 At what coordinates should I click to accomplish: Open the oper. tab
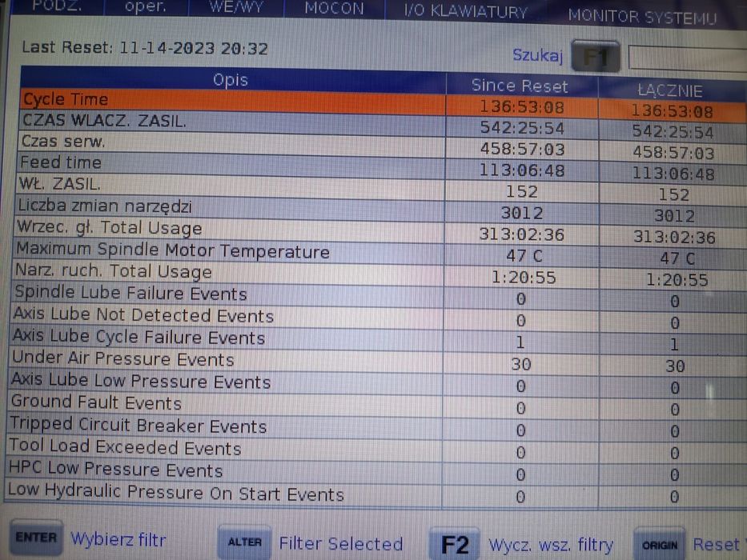click(x=145, y=7)
